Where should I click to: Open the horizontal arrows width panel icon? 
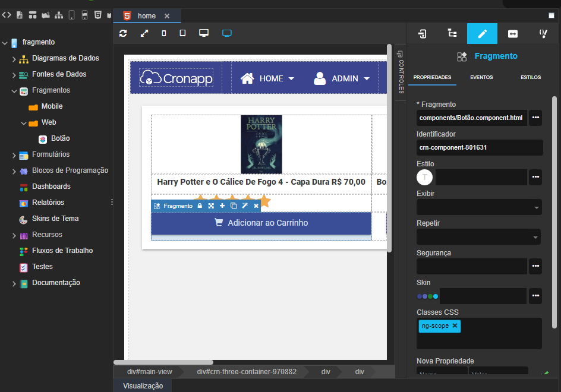click(513, 34)
